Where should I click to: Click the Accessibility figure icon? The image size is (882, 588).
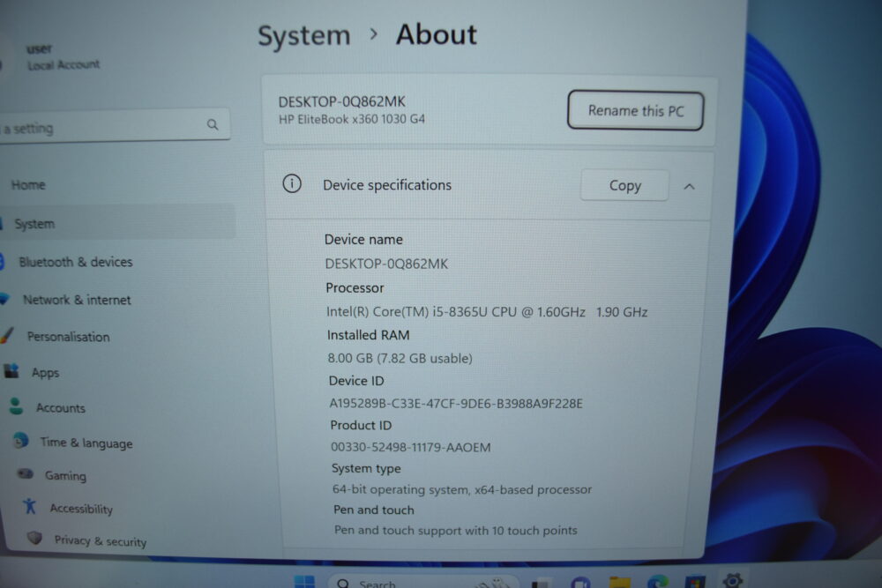point(30,507)
